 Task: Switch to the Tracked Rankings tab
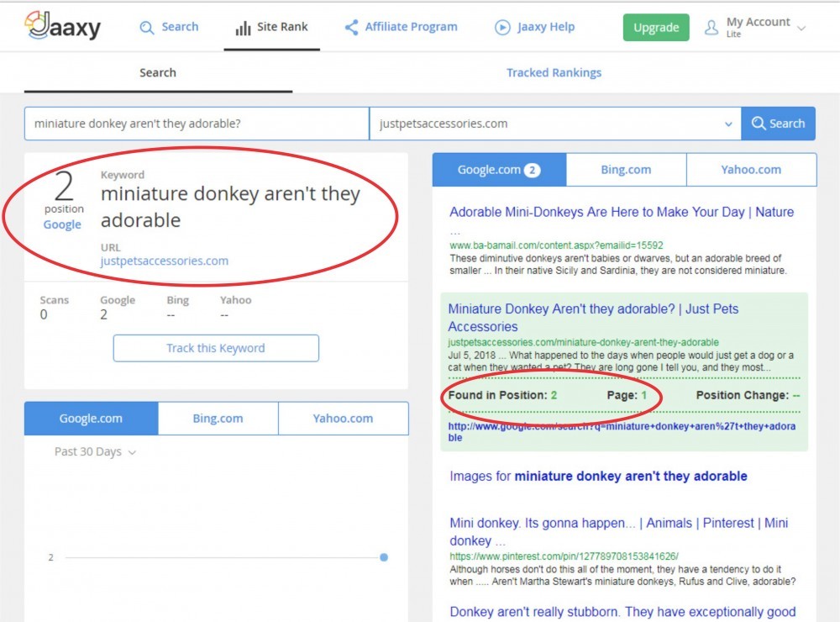tap(554, 72)
